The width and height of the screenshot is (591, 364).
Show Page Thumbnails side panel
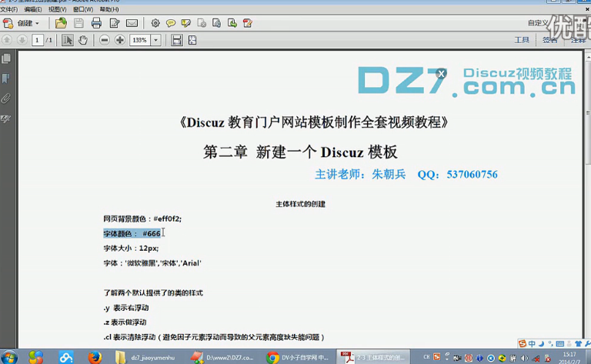6,58
